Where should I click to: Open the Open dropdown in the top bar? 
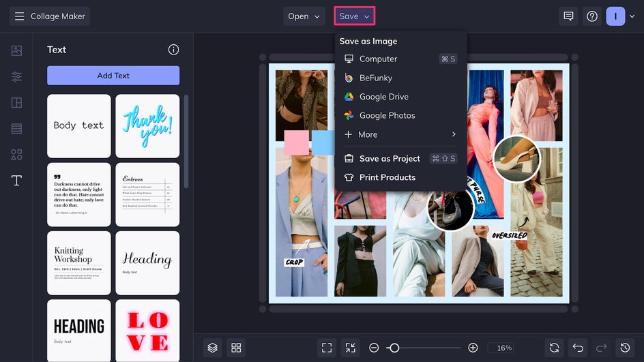pyautogui.click(x=304, y=16)
